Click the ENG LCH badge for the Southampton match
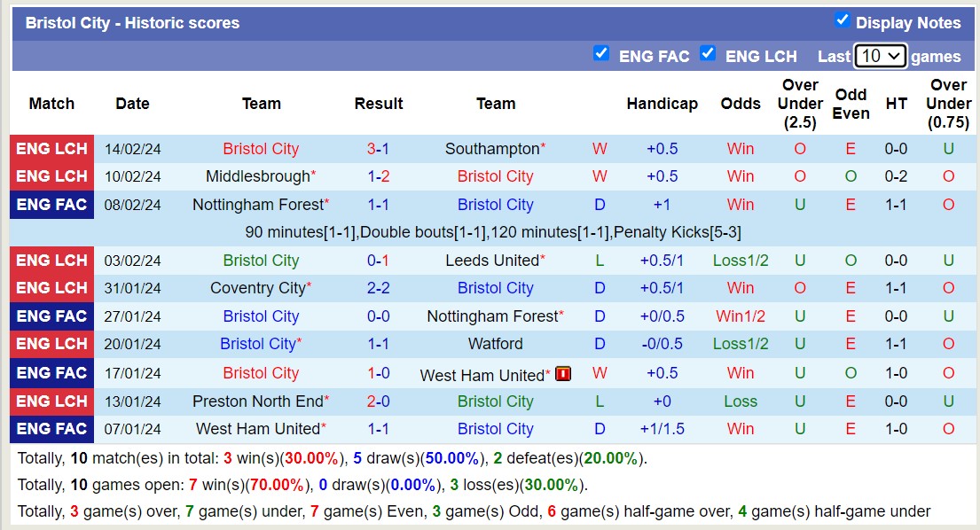980x530 pixels. 51,149
